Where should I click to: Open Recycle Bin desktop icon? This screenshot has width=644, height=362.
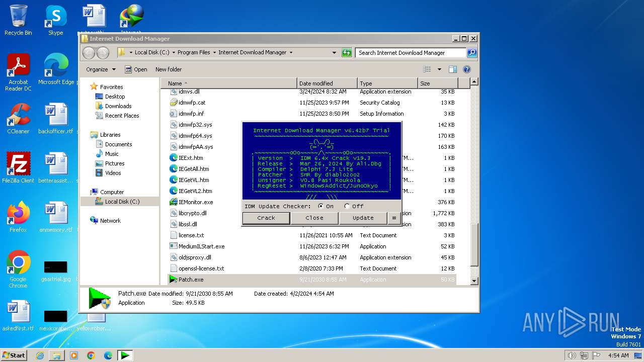click(18, 21)
